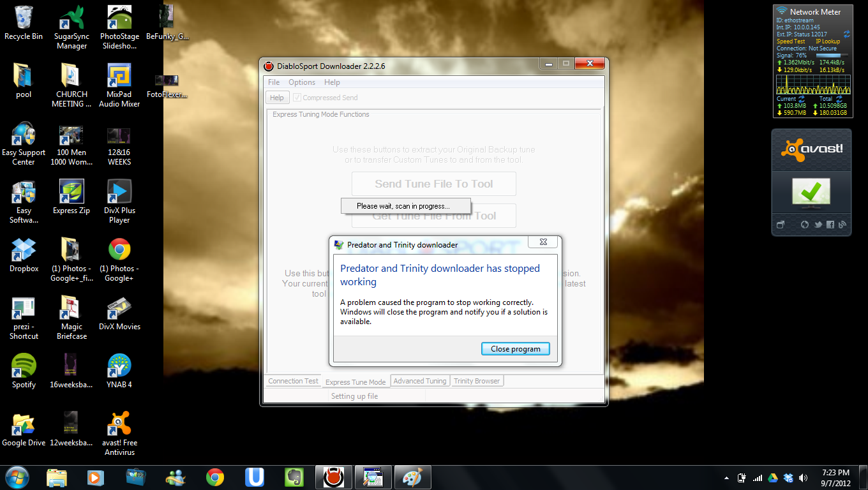The width and height of the screenshot is (868, 490).
Task: Switch to Paint in the taskbar
Action: (413, 477)
